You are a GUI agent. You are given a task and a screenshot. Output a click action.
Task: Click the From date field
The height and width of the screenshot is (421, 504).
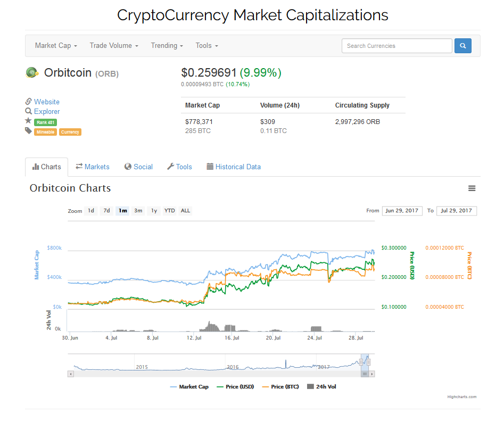[402, 211]
